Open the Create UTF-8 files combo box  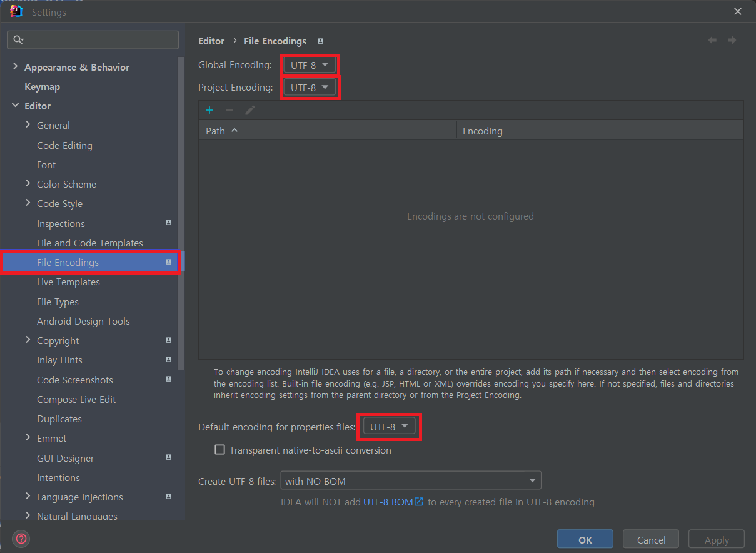tap(411, 481)
